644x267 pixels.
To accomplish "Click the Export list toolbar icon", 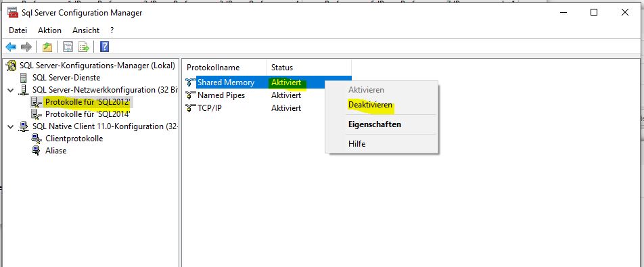I will [84, 47].
